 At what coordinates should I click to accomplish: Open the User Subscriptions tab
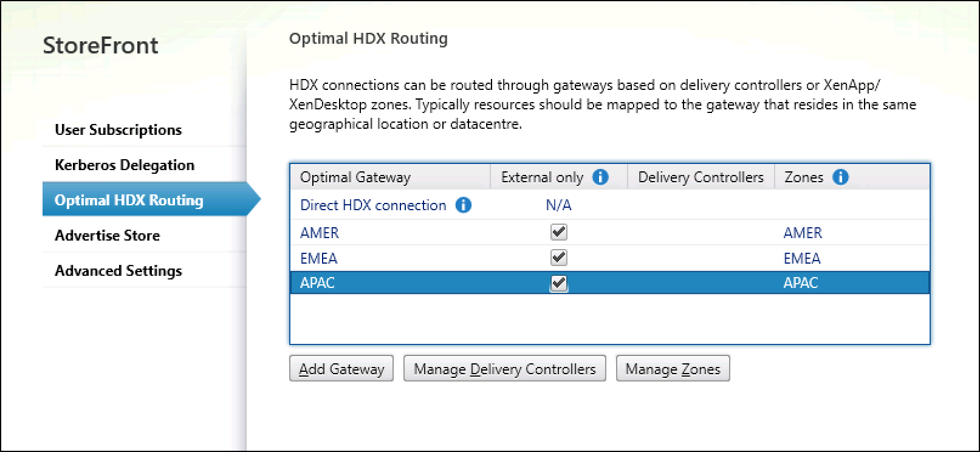click(118, 130)
